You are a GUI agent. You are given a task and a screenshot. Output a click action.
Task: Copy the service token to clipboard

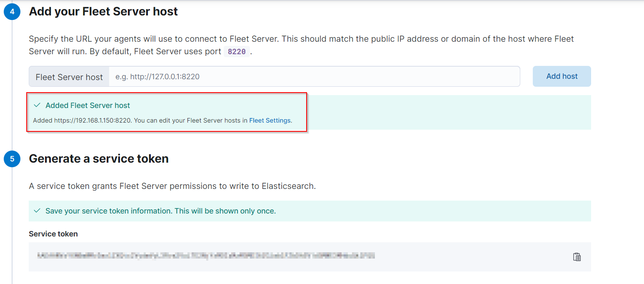click(x=577, y=257)
